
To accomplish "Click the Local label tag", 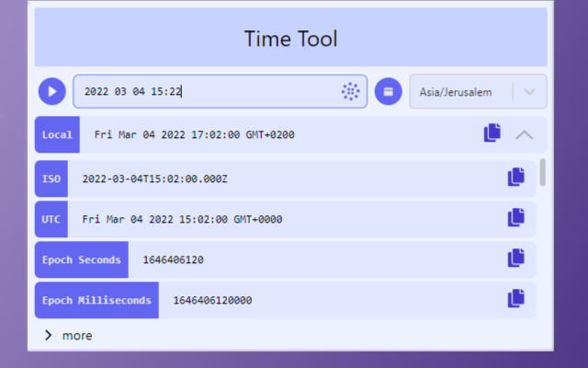I will coord(57,134).
